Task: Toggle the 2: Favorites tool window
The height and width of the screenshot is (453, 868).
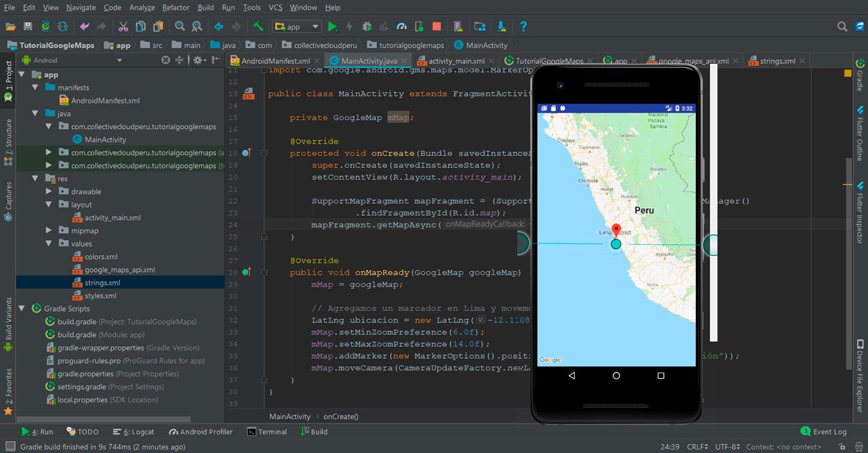Action: click(x=8, y=391)
